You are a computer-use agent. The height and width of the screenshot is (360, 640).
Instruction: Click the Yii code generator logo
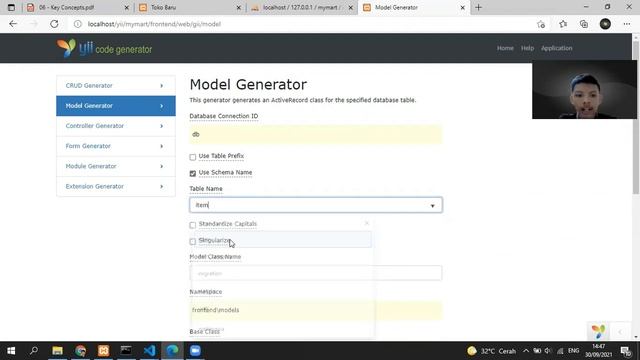[104, 49]
